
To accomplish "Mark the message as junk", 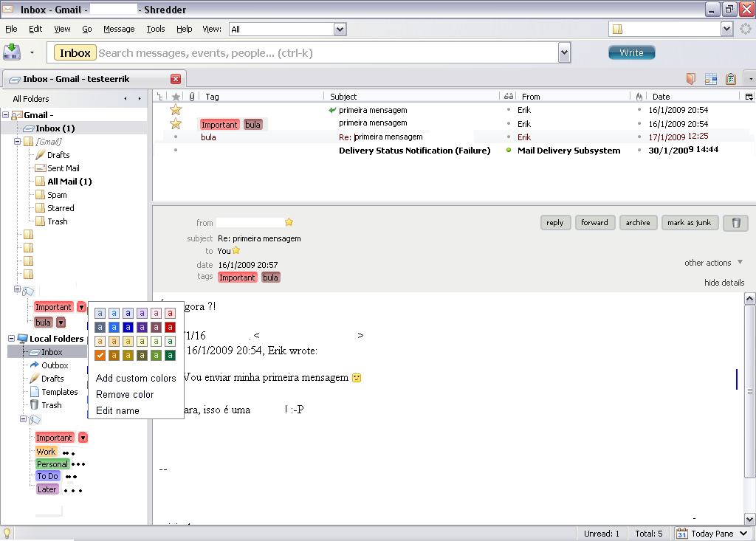I will [x=690, y=223].
